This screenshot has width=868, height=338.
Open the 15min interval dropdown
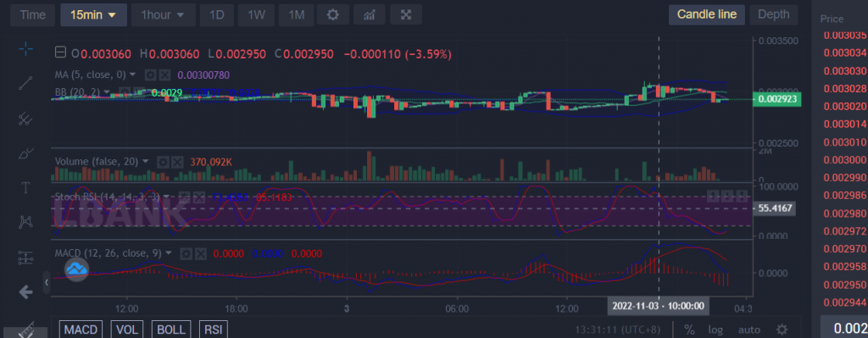click(93, 15)
